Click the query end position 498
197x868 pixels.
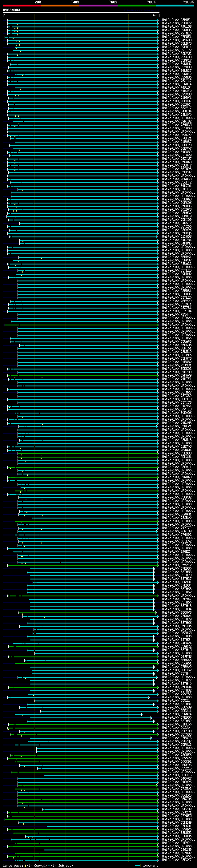coord(155,15)
